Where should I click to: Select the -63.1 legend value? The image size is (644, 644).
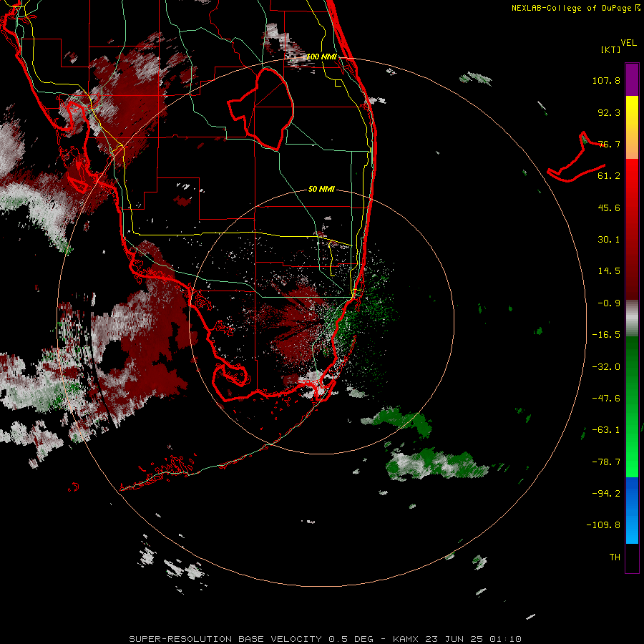pos(606,430)
